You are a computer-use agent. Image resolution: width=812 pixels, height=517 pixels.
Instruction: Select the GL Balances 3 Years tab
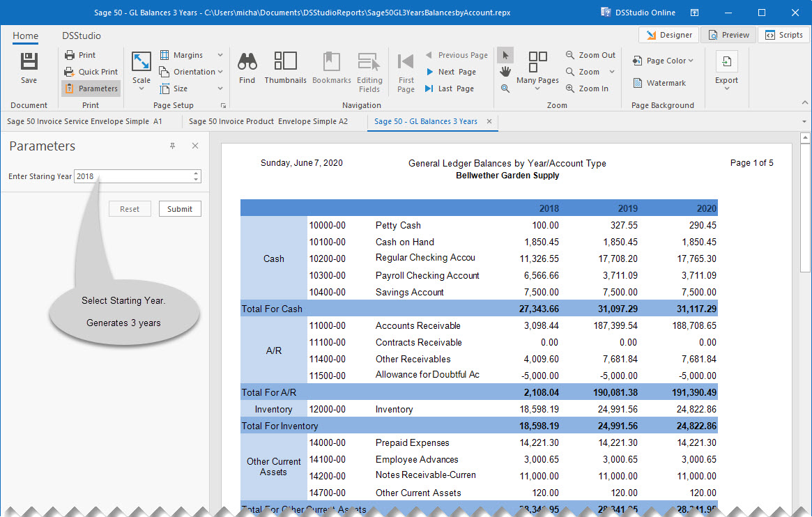click(426, 121)
